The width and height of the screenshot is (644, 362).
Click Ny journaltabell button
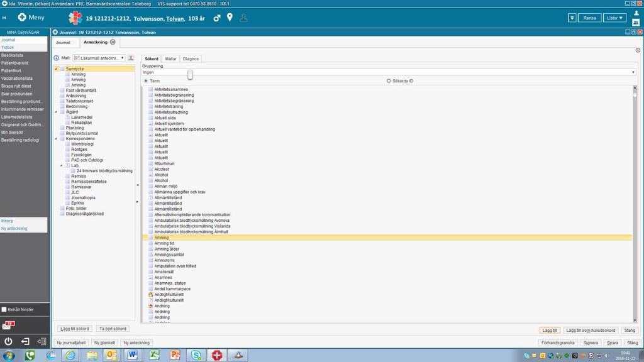click(71, 343)
